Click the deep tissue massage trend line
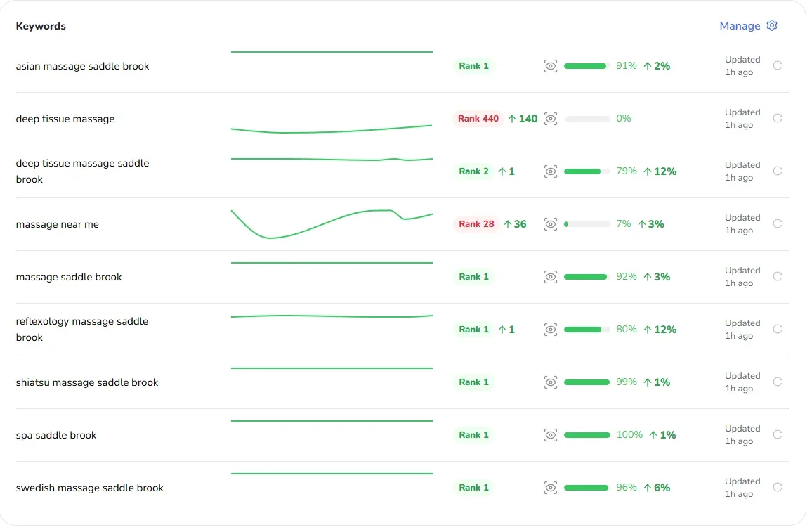The width and height of the screenshot is (812, 532). [332, 129]
